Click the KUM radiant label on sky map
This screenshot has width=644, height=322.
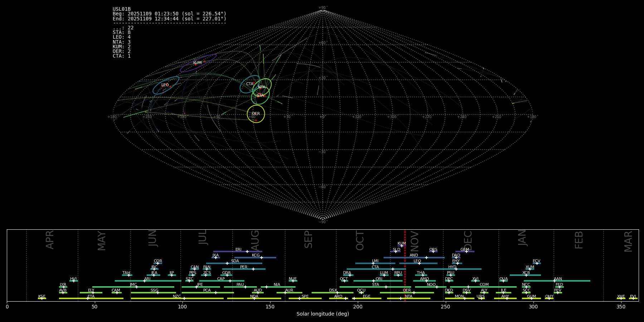tap(197, 63)
